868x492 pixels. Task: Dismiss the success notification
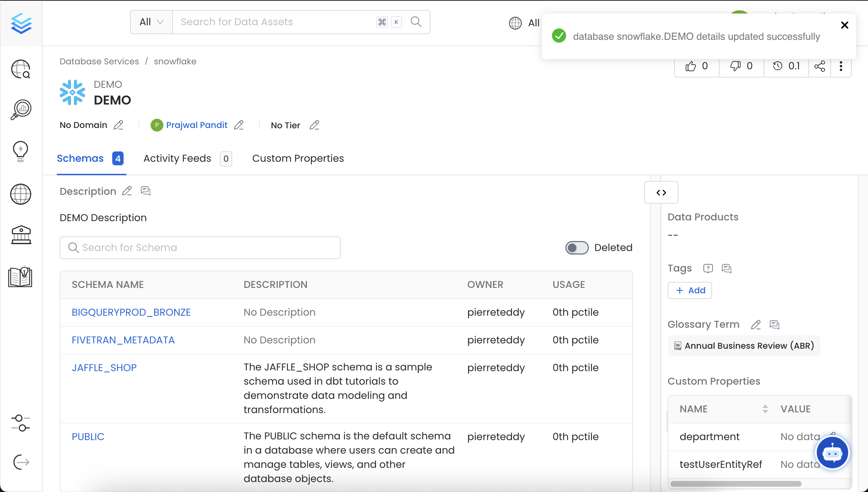click(845, 25)
